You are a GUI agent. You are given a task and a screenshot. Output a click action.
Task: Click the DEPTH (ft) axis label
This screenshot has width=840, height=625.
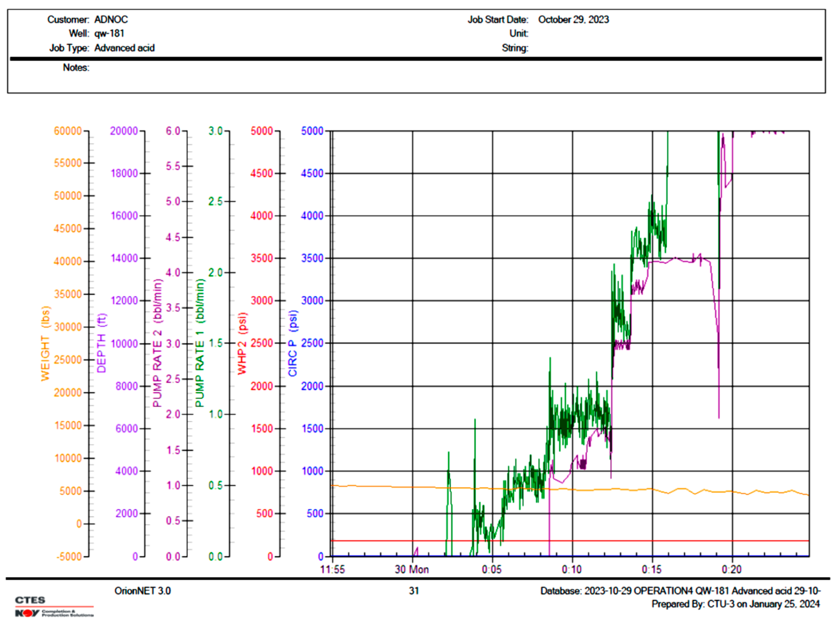tap(102, 343)
